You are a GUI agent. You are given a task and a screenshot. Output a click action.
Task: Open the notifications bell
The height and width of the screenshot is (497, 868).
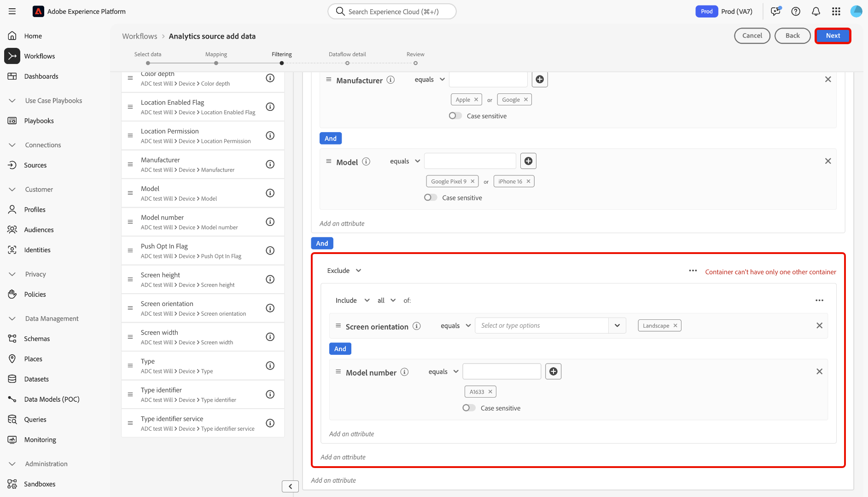click(816, 12)
